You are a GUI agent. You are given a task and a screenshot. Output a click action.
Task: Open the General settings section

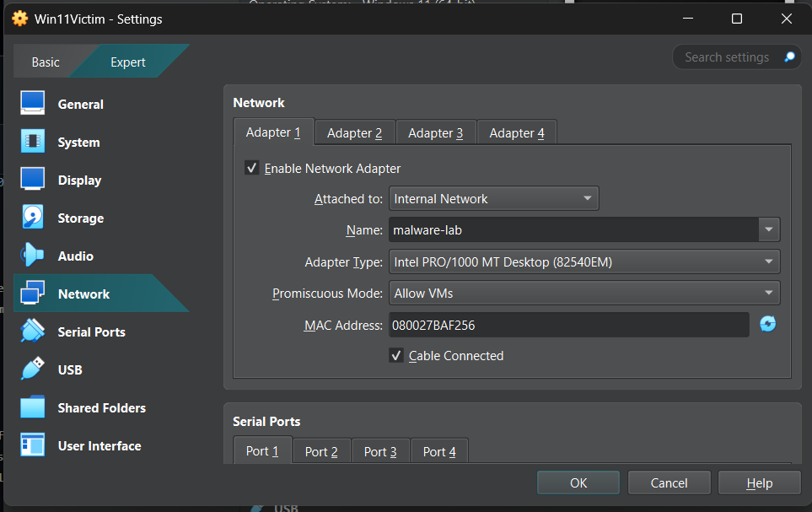tap(80, 104)
